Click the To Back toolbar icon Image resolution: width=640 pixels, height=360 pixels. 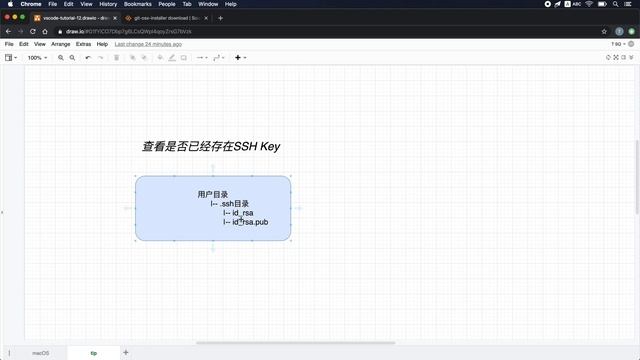(x=144, y=58)
